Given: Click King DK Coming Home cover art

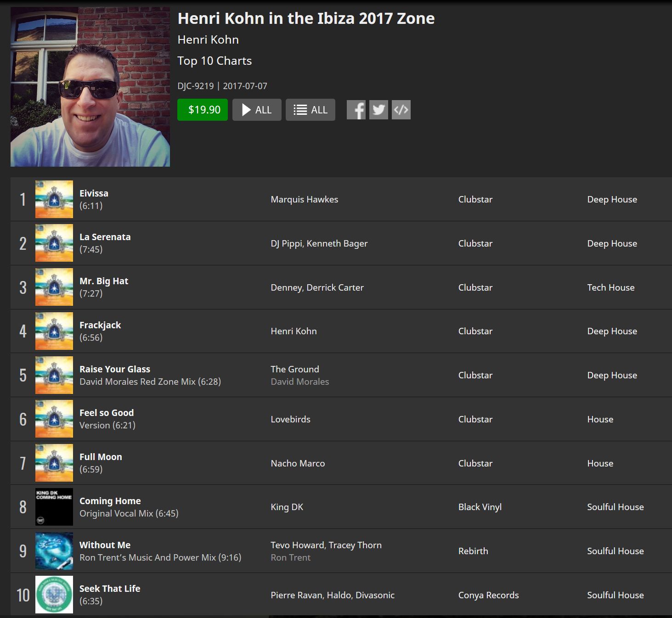Looking at the screenshot, I should 54,507.
